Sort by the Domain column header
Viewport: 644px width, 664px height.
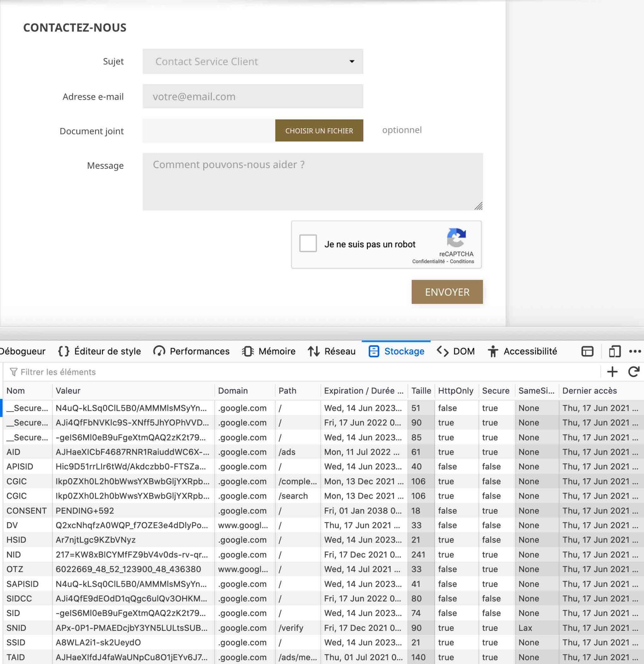pos(245,391)
